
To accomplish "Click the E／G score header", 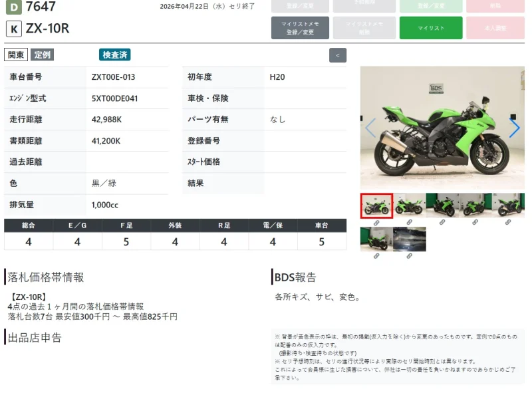I will click(77, 225).
